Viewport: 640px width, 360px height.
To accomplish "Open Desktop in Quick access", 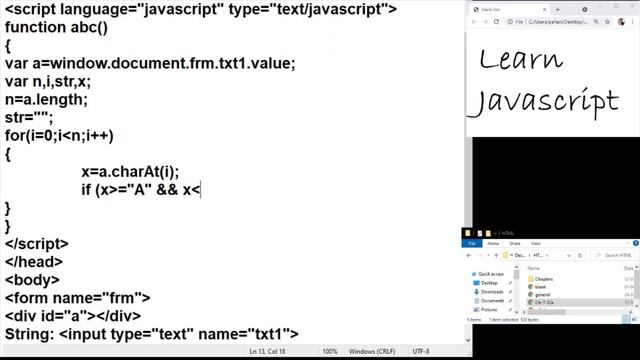I will click(x=485, y=283).
